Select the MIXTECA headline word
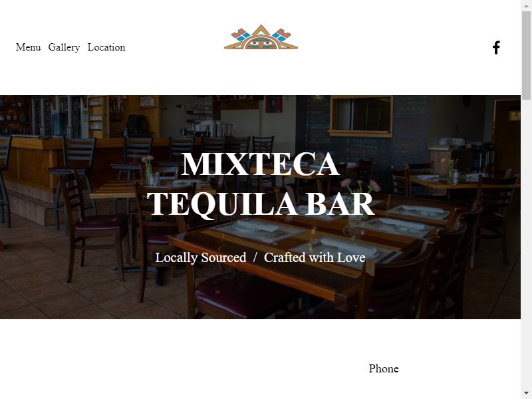This screenshot has height=399, width=532. [x=260, y=164]
